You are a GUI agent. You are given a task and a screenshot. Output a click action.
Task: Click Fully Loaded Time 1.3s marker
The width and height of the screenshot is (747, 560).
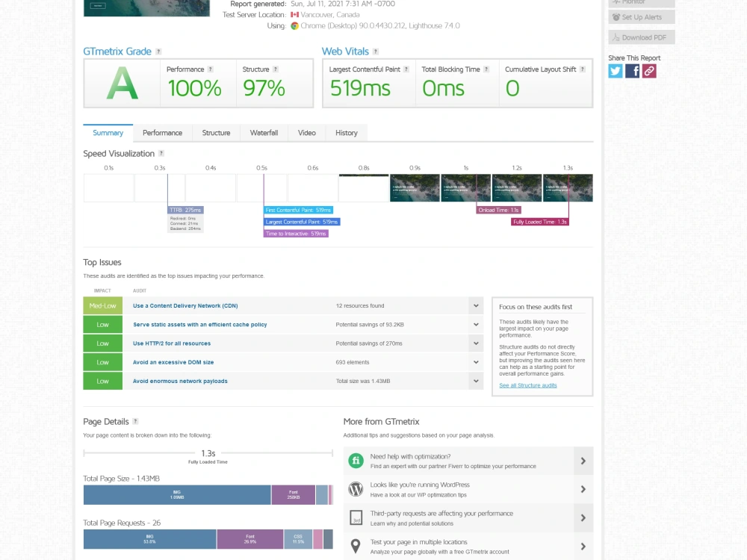coord(540,222)
